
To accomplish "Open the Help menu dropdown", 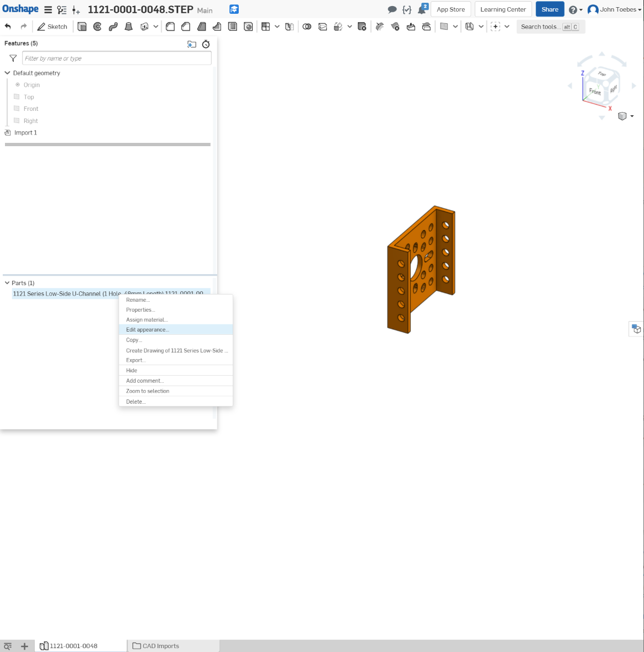I will click(x=576, y=9).
